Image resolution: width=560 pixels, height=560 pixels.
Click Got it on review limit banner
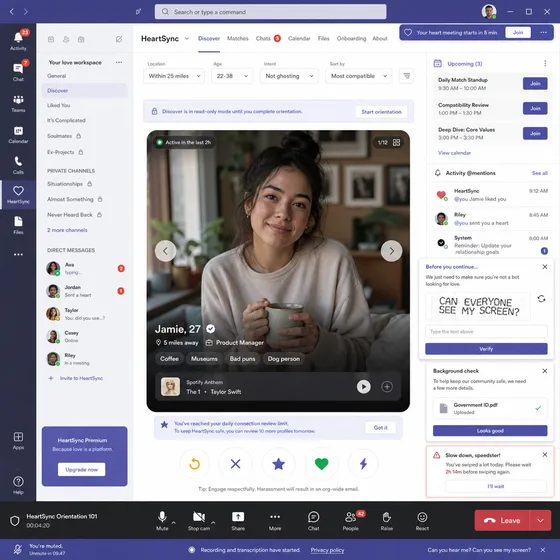[380, 428]
